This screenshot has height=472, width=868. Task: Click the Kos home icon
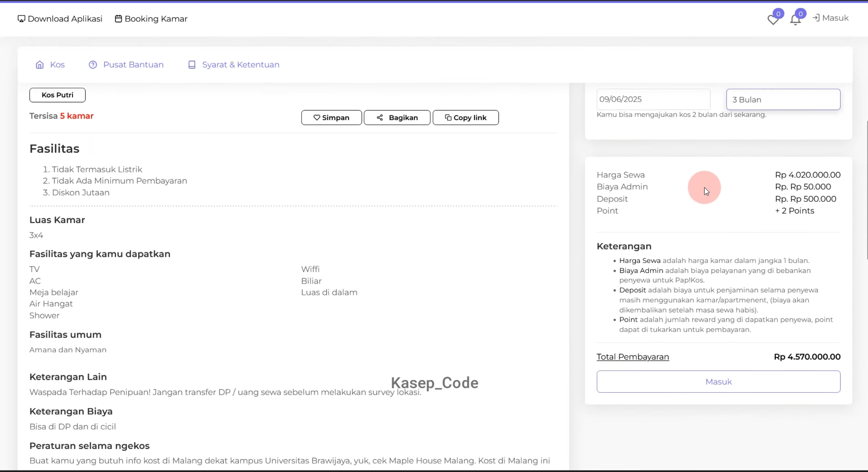pos(40,65)
